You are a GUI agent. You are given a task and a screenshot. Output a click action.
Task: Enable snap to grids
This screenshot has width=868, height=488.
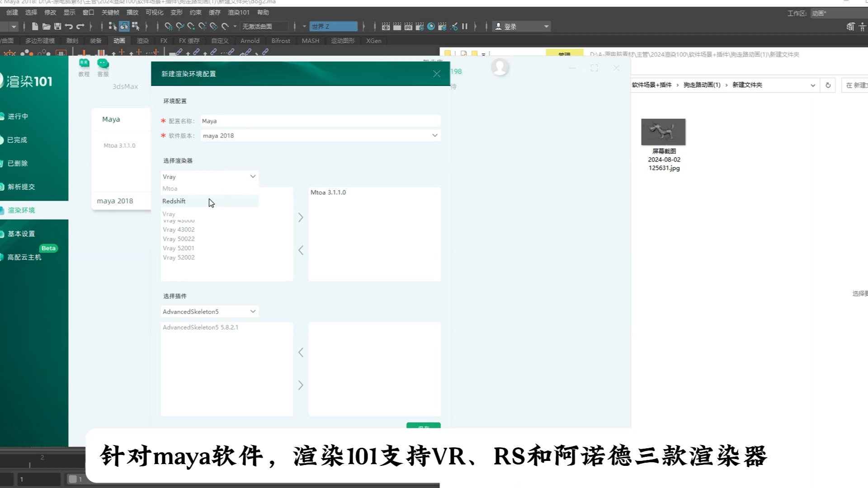169,27
